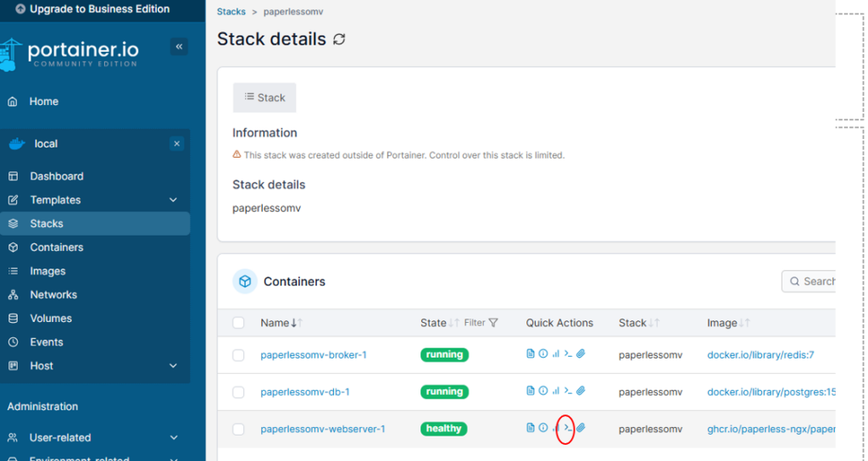Attach icon for paperlessomv-db-1 container
The width and height of the screenshot is (868, 461).
pos(581,391)
